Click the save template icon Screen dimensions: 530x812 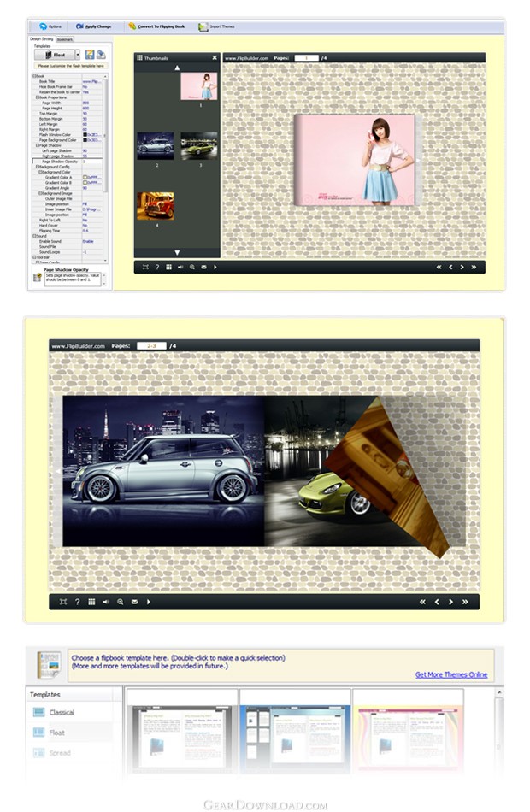[x=90, y=55]
